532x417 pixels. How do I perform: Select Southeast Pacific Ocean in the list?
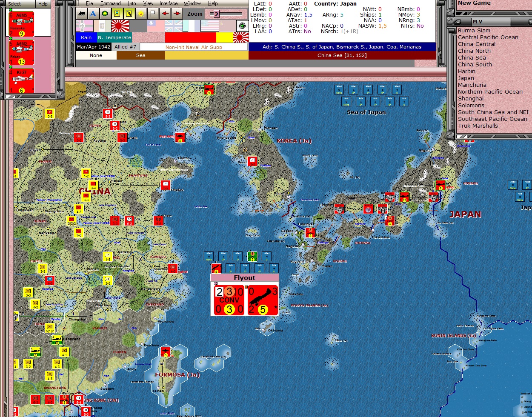(492, 119)
